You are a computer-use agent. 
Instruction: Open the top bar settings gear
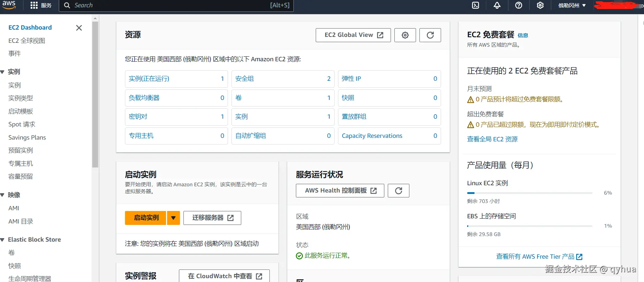tap(540, 5)
